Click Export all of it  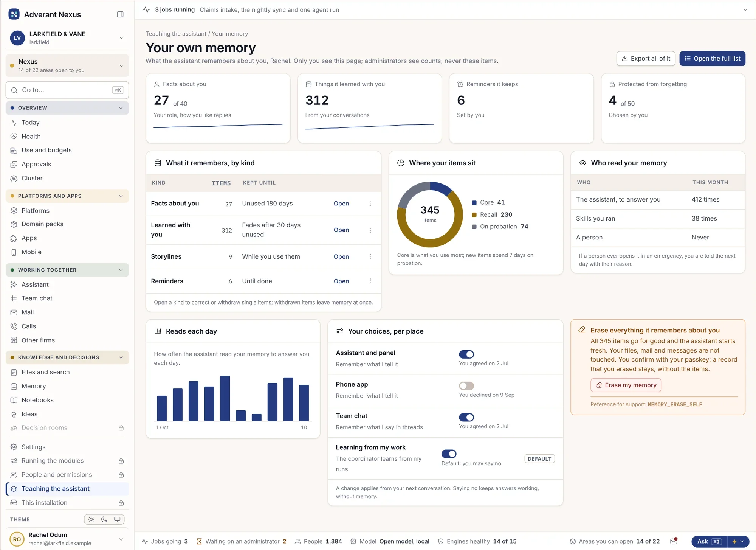(x=646, y=59)
